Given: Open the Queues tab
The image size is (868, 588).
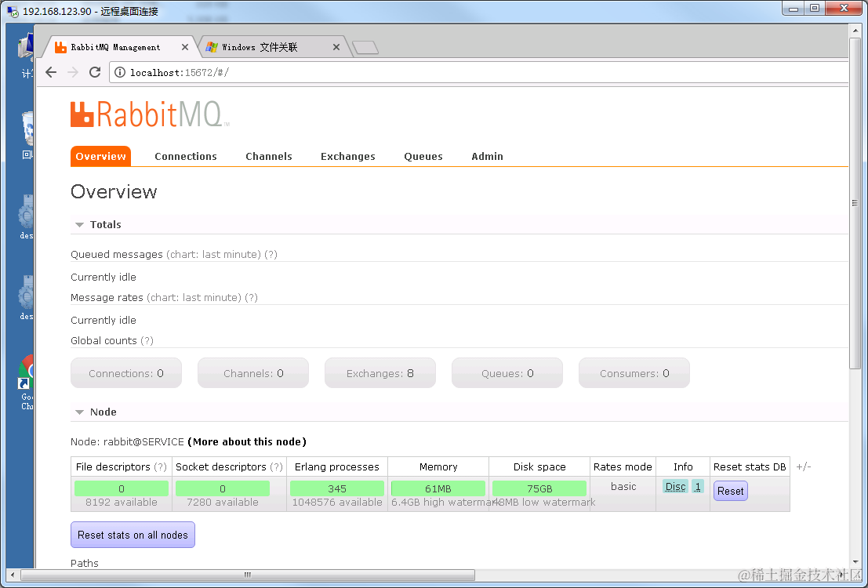Looking at the screenshot, I should (x=423, y=156).
